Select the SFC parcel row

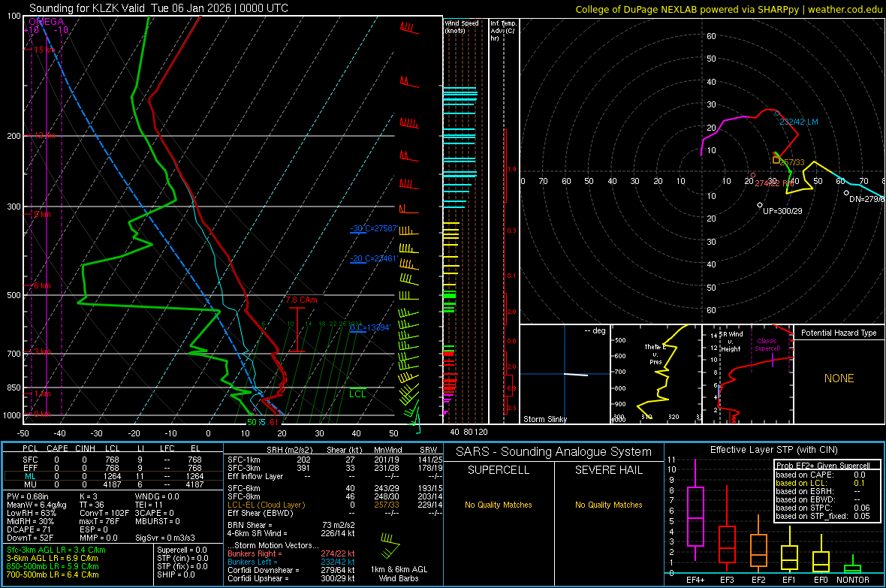tap(113, 460)
